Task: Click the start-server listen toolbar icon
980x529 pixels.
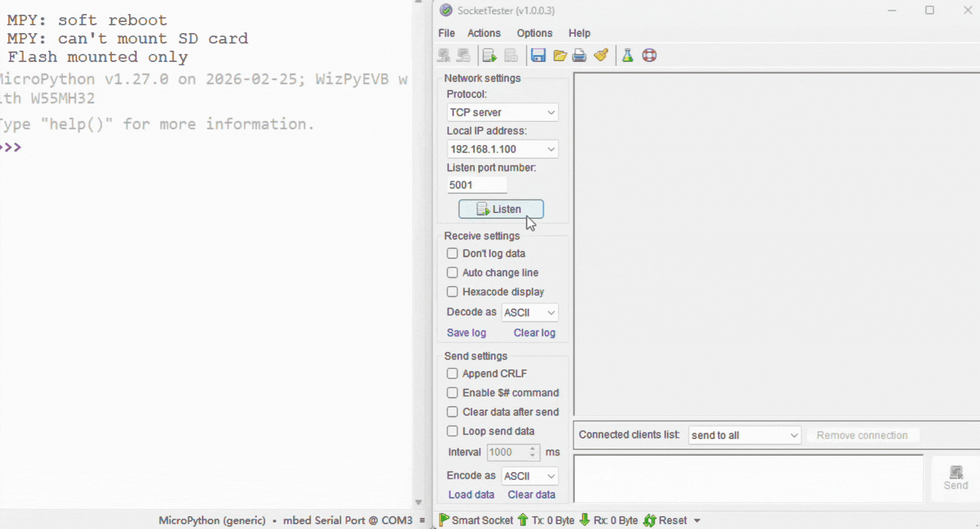Action: [x=489, y=56]
